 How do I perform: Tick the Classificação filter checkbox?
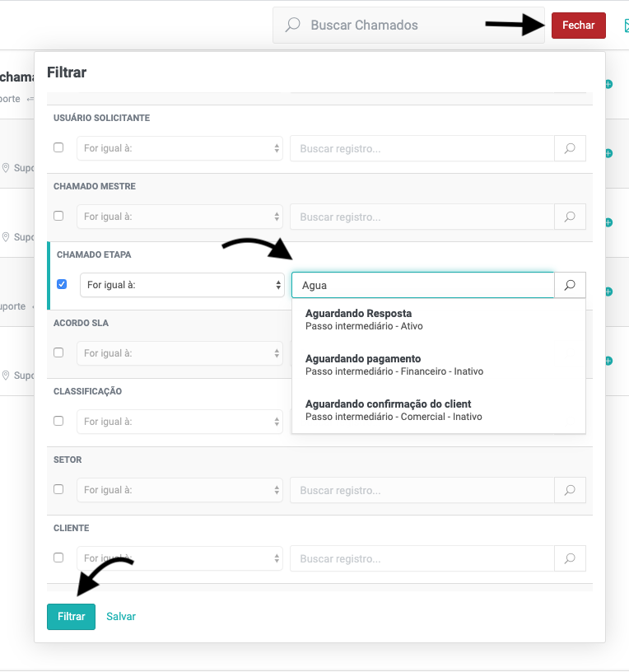pyautogui.click(x=58, y=421)
